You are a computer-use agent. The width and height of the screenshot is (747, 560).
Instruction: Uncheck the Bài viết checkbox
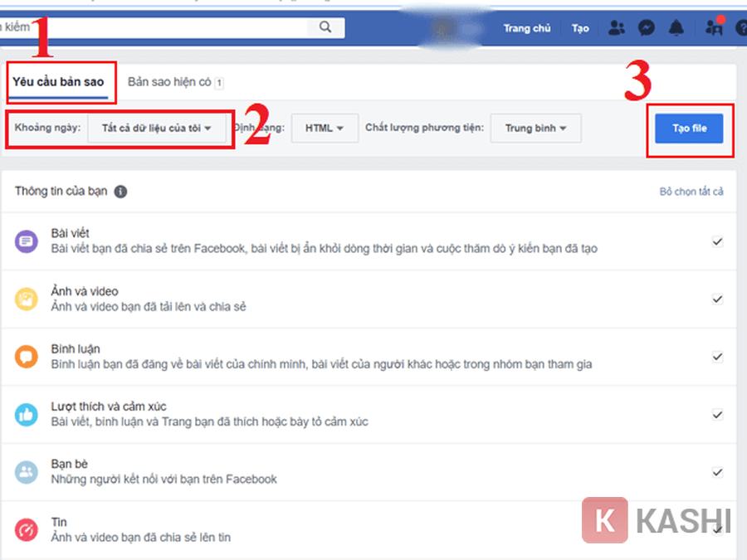(717, 241)
